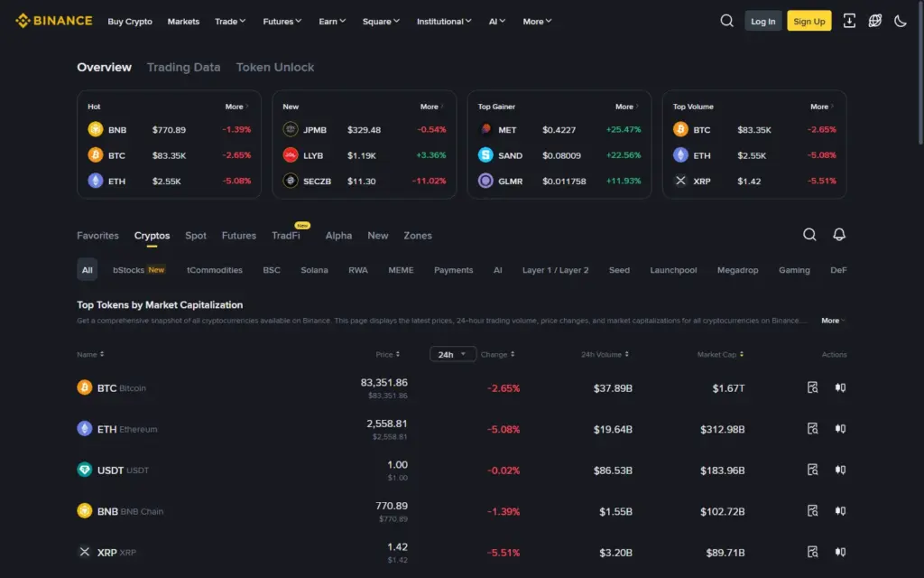Expand the AI menu in header
Screen dimensions: 924x578
coord(497,22)
